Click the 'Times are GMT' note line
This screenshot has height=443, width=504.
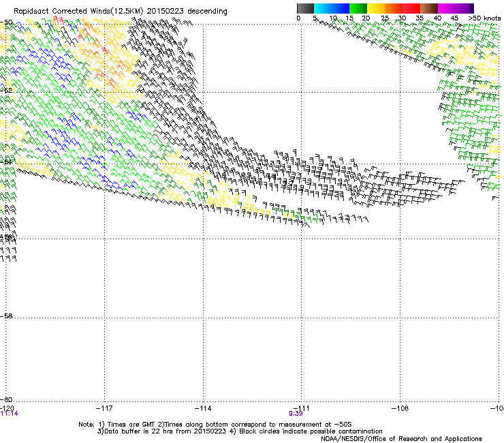(215, 425)
